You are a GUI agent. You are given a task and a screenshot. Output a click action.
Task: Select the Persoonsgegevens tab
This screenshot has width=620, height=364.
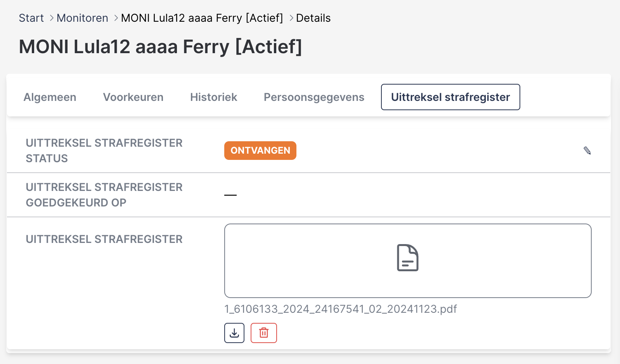[314, 97]
